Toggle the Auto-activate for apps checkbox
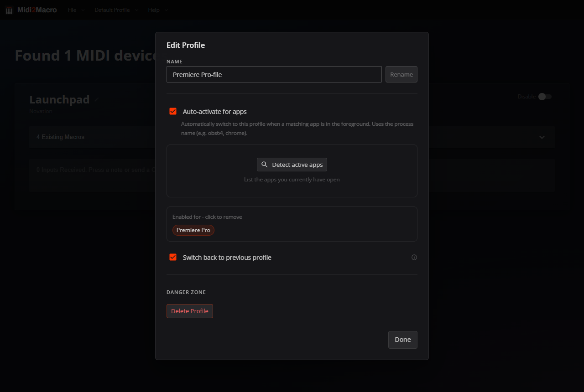Viewport: 584px width, 392px height. tap(173, 111)
